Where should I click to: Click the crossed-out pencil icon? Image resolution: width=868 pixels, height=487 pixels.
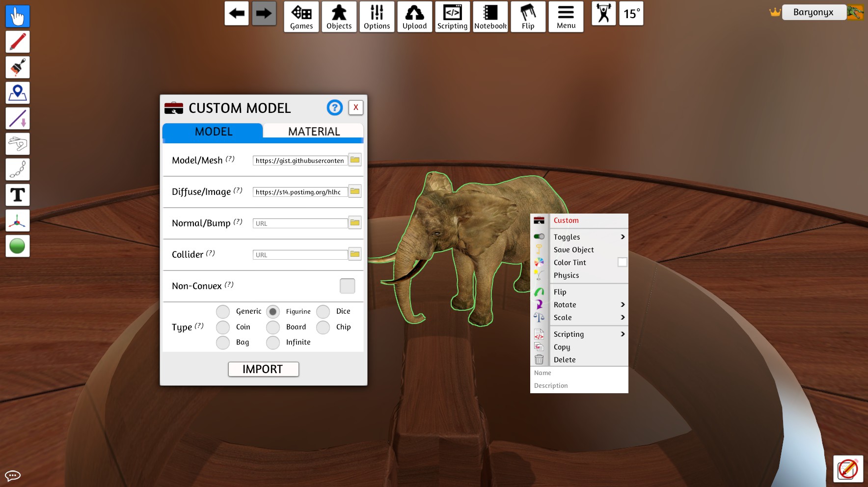(848, 469)
